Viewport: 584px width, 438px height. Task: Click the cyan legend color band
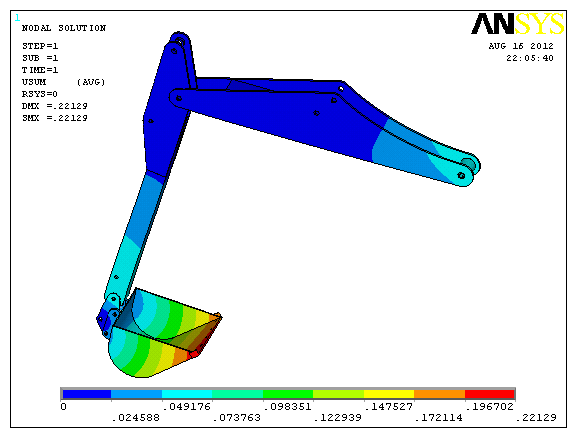(x=187, y=394)
